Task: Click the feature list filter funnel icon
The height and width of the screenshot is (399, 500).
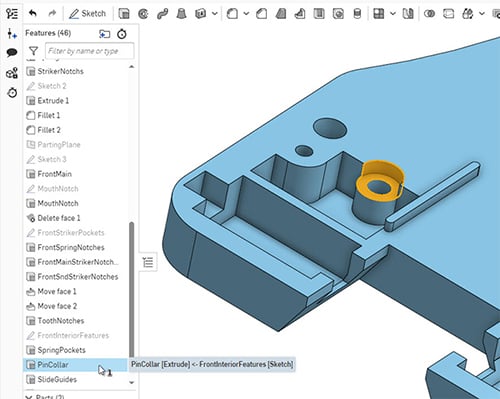Action: point(33,51)
